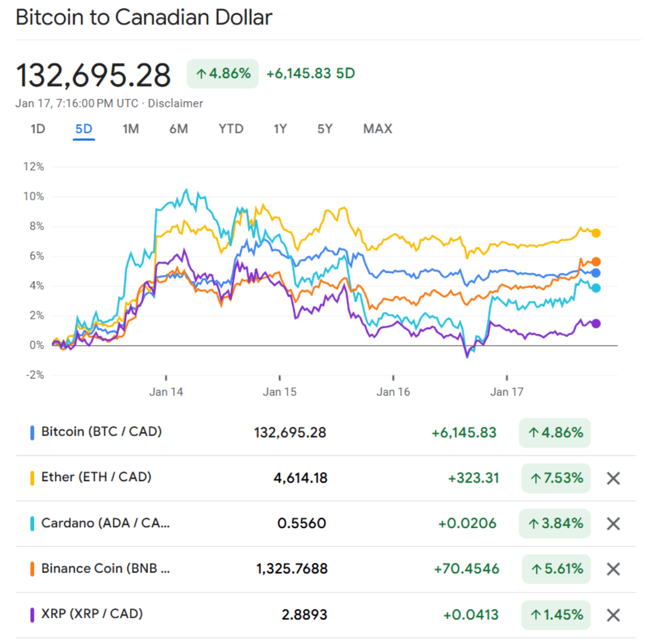Click the purple XRP endpoint dot
The height and width of the screenshot is (644, 658).
pos(596,324)
